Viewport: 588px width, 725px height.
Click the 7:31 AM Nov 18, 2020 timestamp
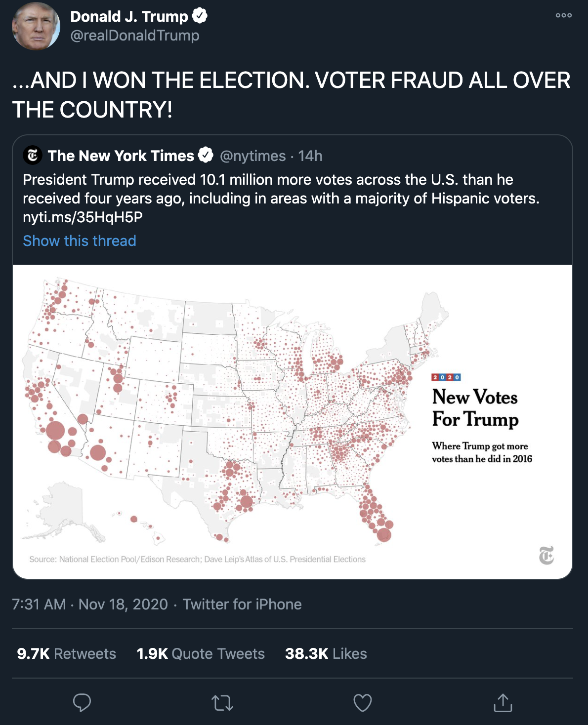(x=90, y=604)
